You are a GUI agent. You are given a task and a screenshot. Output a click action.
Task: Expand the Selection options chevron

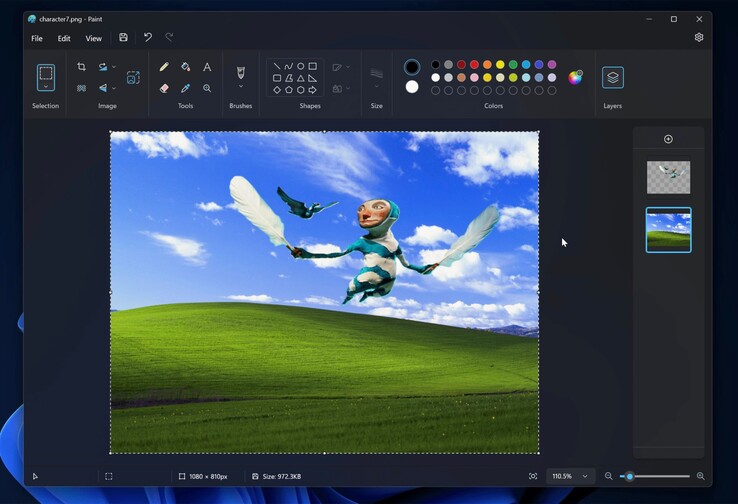click(46, 87)
